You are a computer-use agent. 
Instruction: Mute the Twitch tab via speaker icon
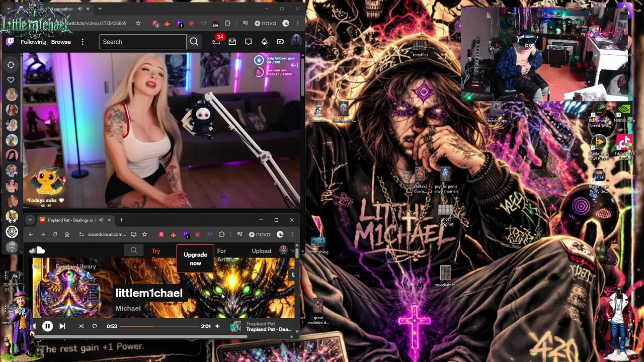click(x=79, y=9)
